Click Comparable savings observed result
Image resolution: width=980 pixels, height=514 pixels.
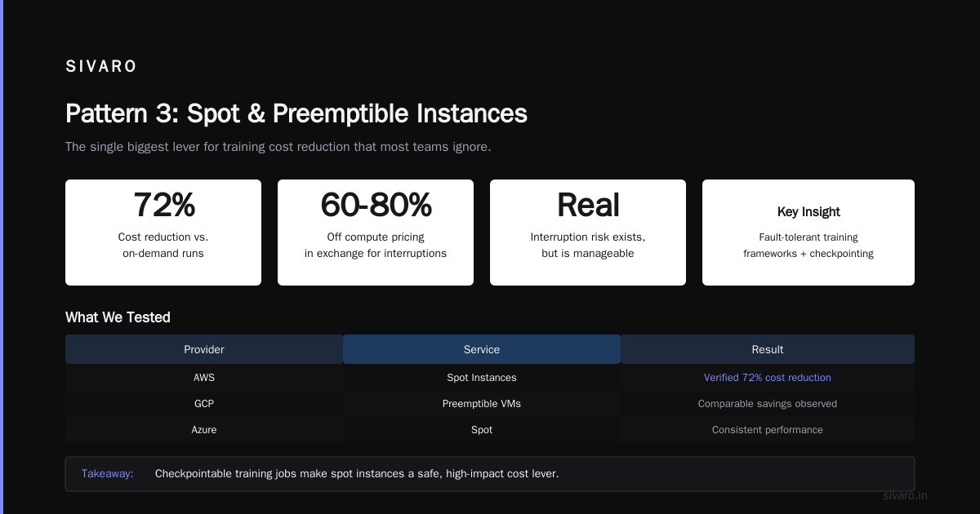(768, 404)
